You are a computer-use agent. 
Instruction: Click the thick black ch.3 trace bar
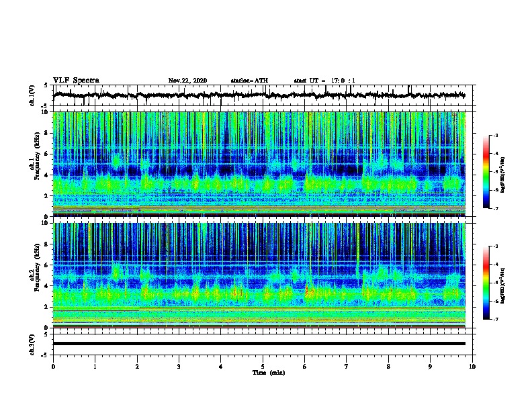click(x=259, y=344)
